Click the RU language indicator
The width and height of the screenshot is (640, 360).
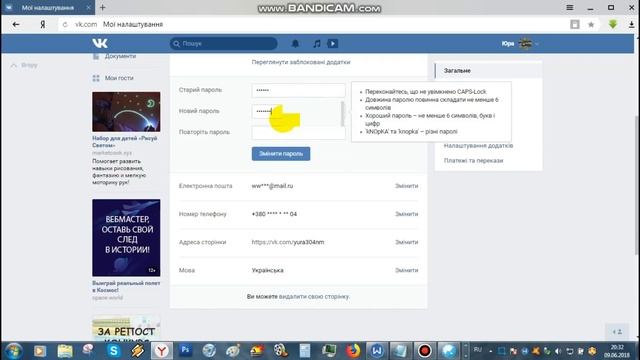click(x=478, y=350)
